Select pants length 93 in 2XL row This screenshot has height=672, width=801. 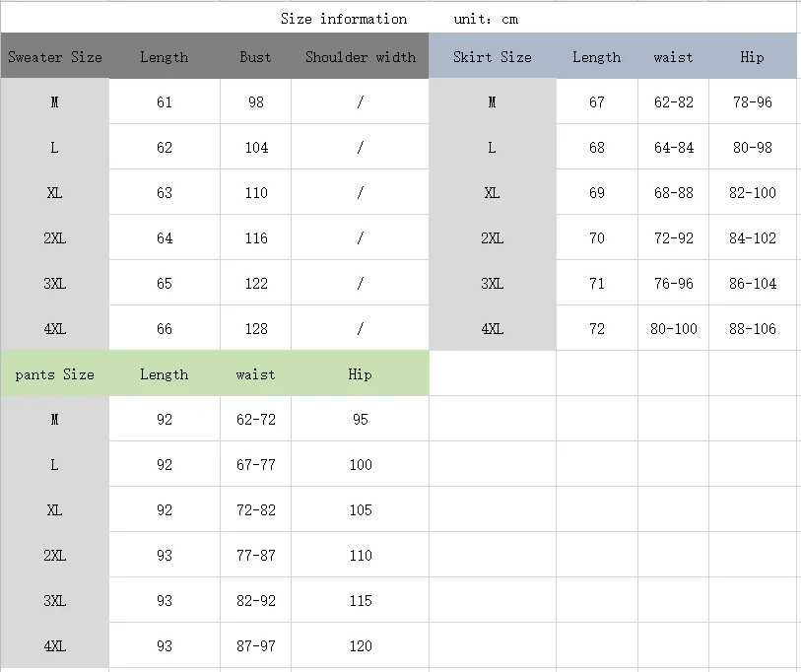point(165,556)
